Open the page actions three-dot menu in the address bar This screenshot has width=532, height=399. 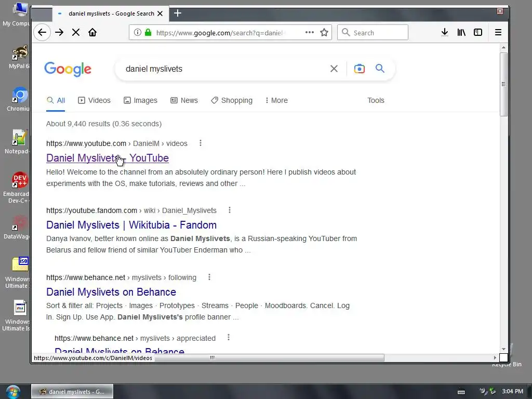(x=310, y=32)
